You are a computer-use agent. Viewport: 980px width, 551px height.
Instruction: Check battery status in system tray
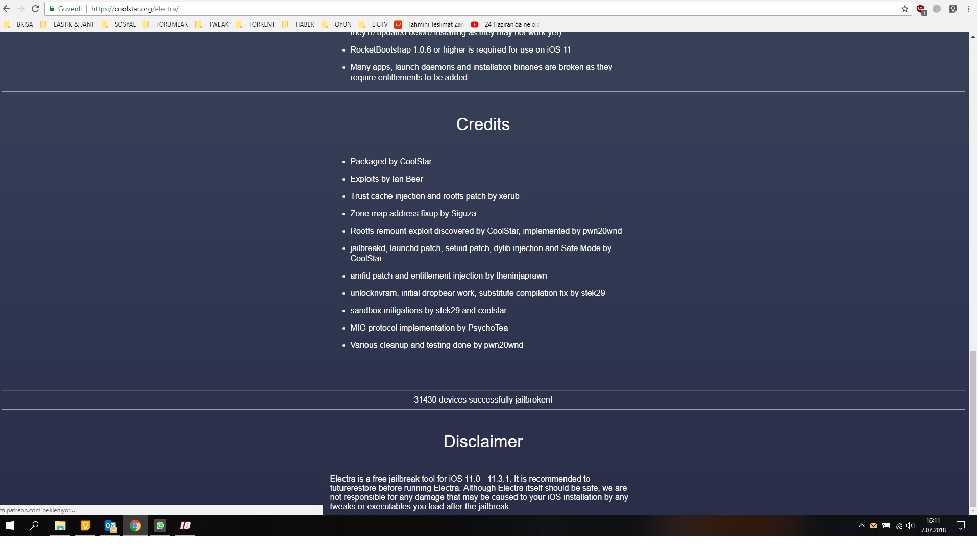point(886,525)
